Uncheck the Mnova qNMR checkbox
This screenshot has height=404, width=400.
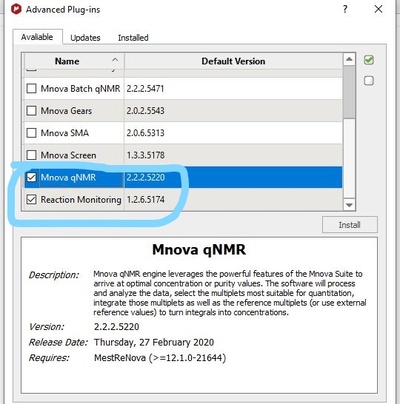coord(31,177)
